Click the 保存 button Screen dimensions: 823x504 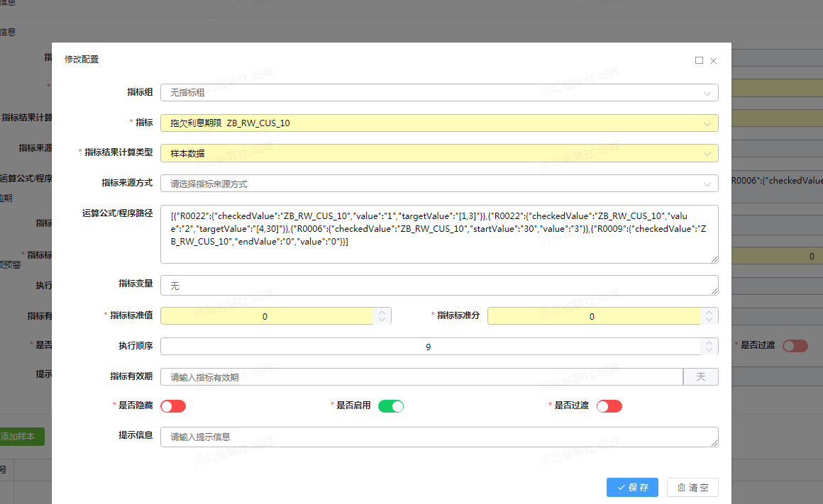pyautogui.click(x=632, y=488)
